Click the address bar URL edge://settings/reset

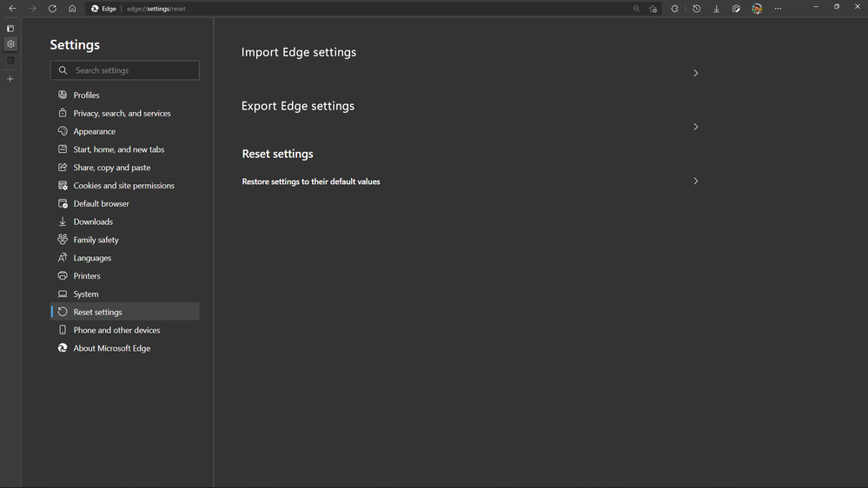click(156, 9)
